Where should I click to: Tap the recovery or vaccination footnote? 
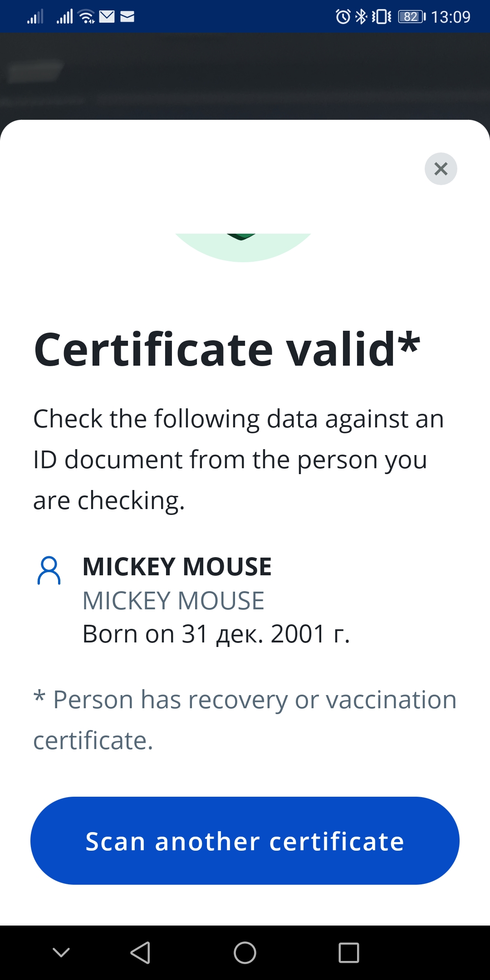click(x=245, y=720)
